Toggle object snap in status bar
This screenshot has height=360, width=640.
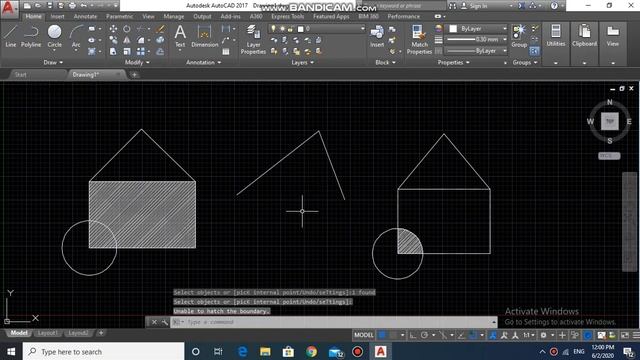[473, 335]
